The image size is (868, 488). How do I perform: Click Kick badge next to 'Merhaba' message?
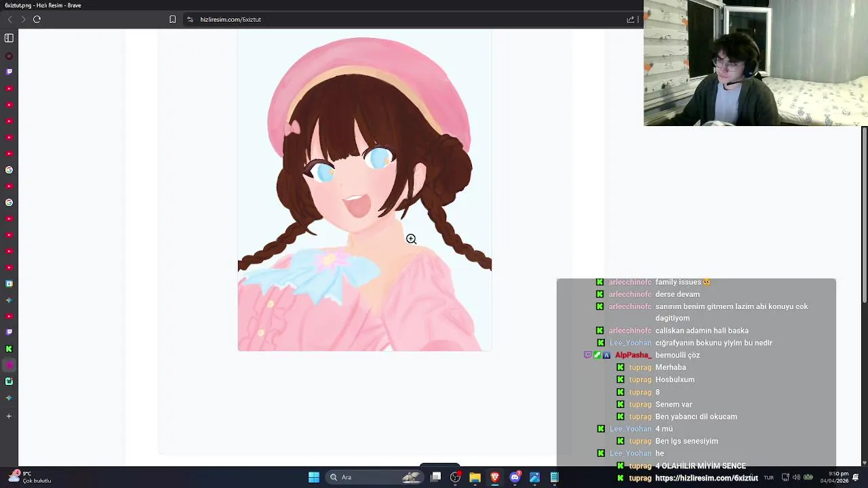pyautogui.click(x=620, y=367)
